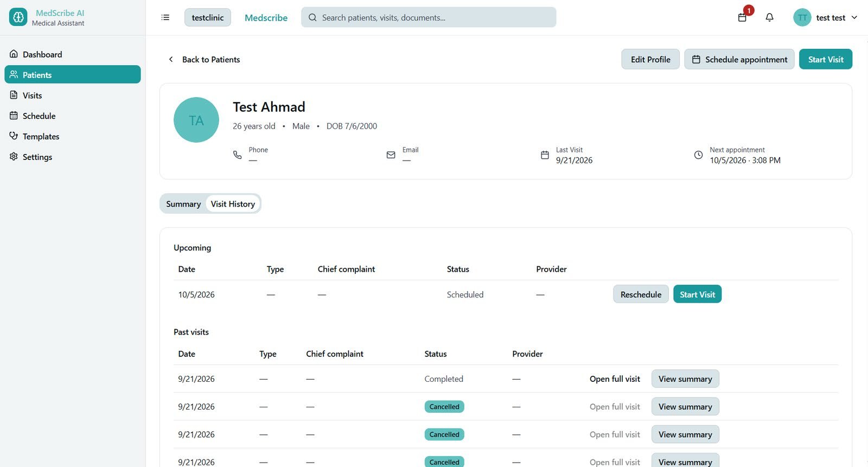Open full visit for the Completed visit
This screenshot has width=868, height=467.
click(x=615, y=379)
